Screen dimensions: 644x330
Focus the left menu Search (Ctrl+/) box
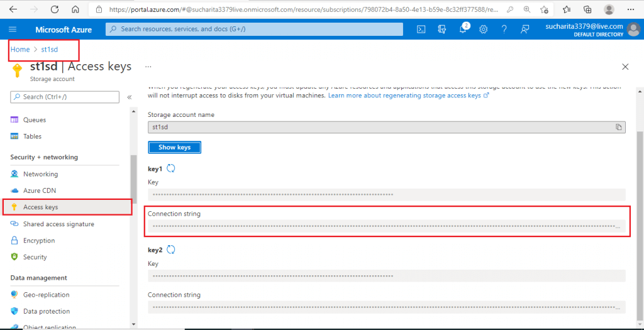tap(65, 97)
